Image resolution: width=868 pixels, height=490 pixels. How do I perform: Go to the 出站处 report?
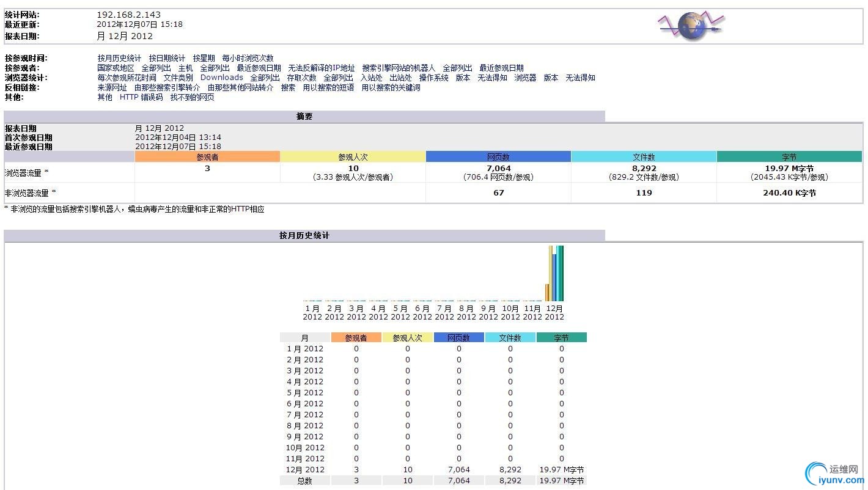[x=400, y=78]
